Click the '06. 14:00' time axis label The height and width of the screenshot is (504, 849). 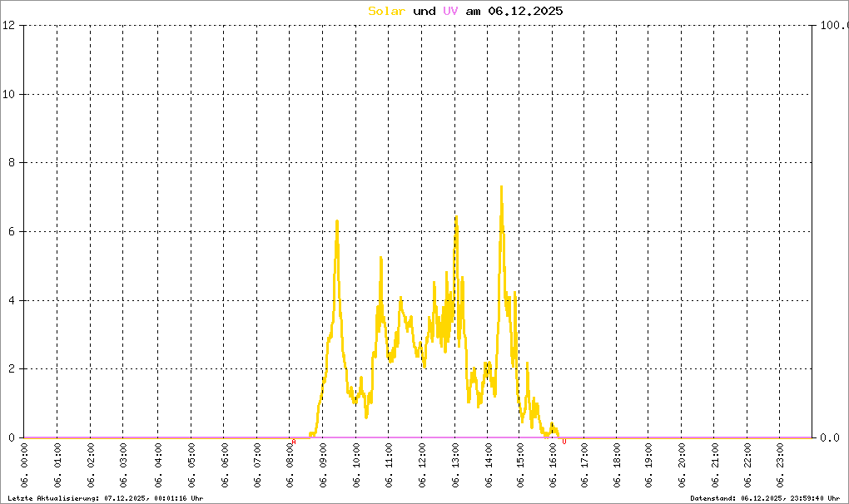(x=488, y=466)
